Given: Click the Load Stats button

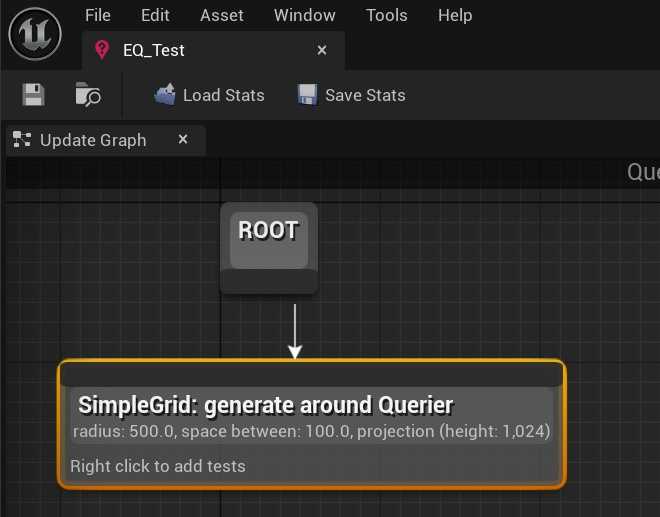Looking at the screenshot, I should (x=209, y=95).
